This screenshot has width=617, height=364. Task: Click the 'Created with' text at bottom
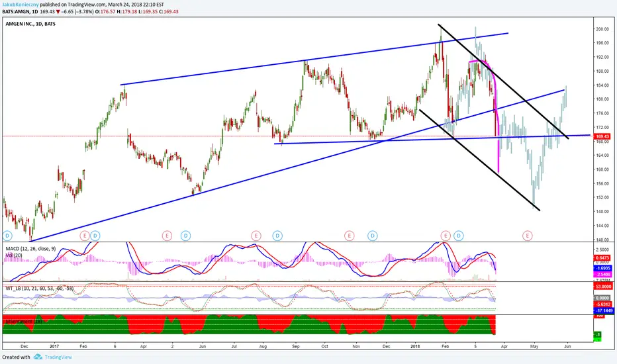[x=16, y=357]
